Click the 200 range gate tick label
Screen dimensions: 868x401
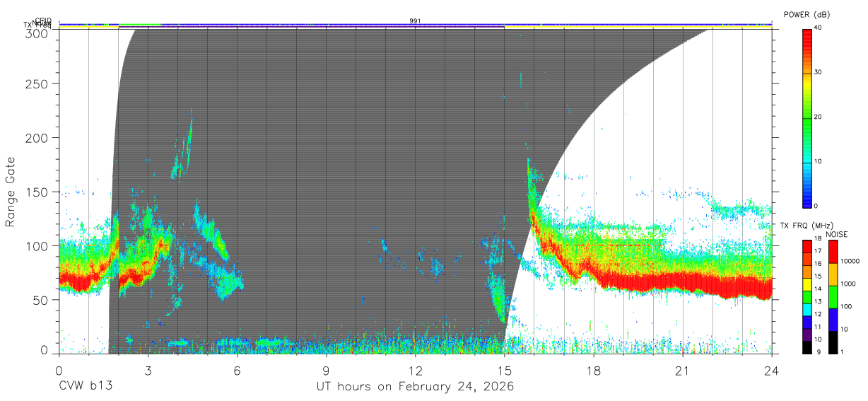[38, 138]
